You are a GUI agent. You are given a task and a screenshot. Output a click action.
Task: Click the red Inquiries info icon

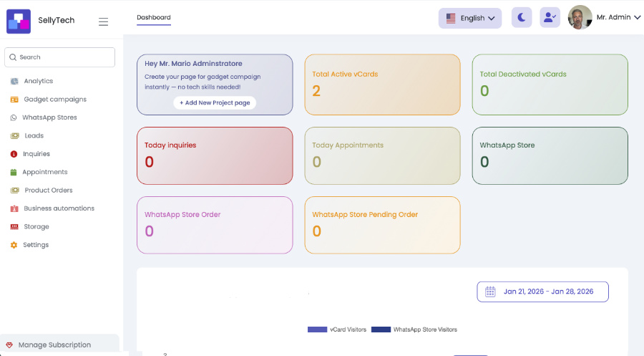14,154
